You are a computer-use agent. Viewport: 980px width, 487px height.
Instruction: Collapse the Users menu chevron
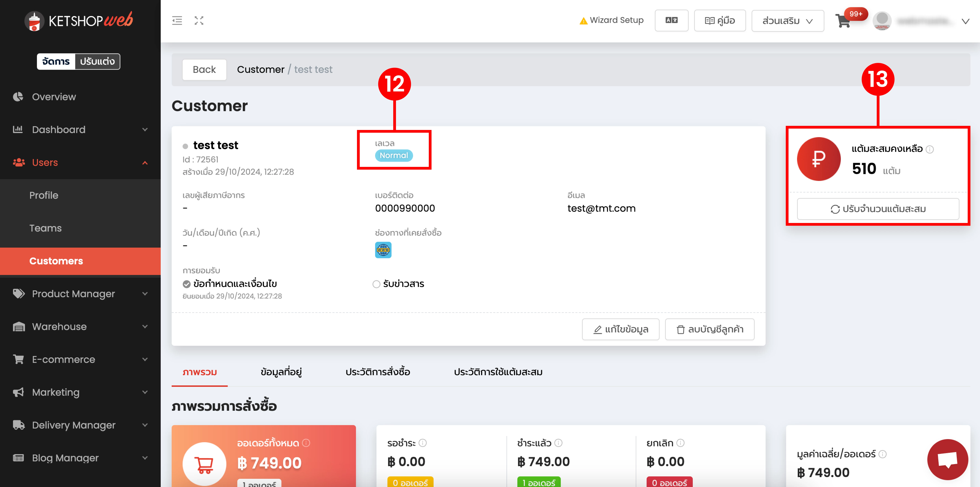(x=145, y=163)
